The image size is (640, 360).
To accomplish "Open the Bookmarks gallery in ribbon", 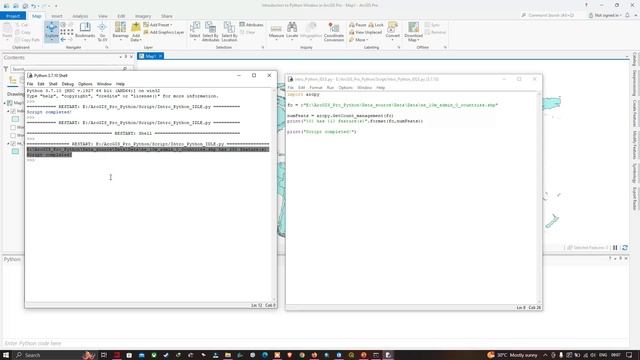I will (85, 31).
